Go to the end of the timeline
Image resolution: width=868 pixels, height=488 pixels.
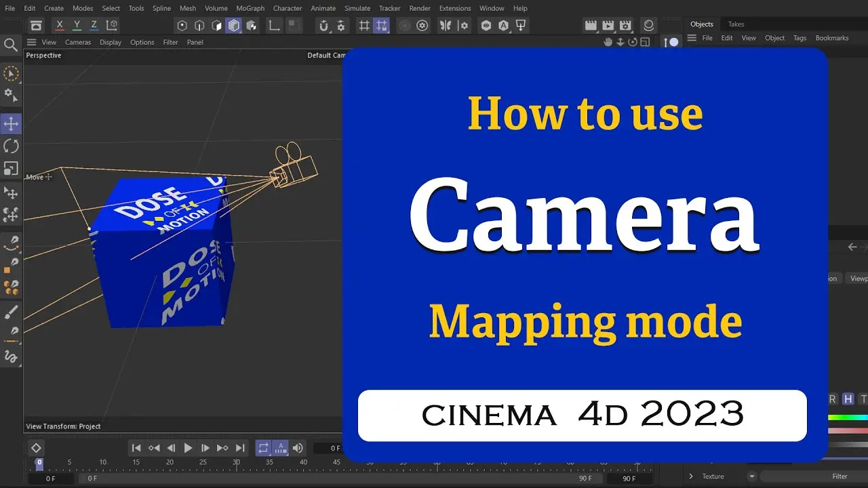tap(240, 448)
